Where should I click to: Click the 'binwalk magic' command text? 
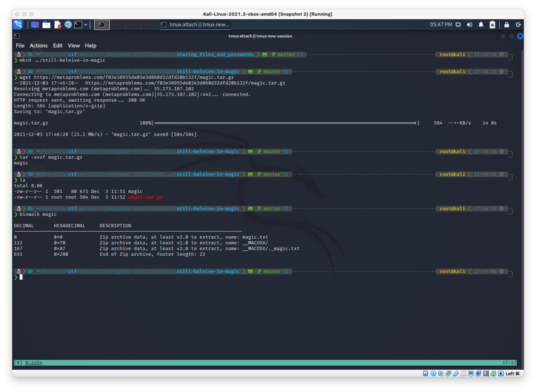tap(38, 214)
